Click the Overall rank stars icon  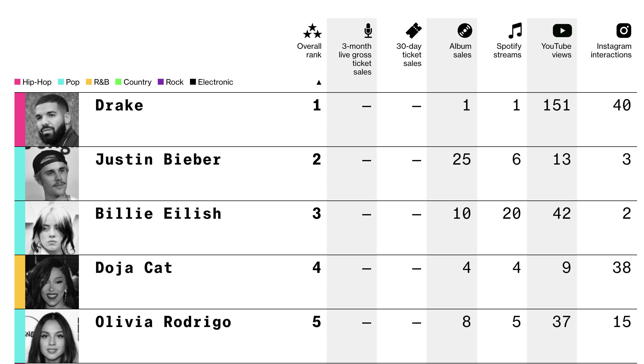click(312, 31)
